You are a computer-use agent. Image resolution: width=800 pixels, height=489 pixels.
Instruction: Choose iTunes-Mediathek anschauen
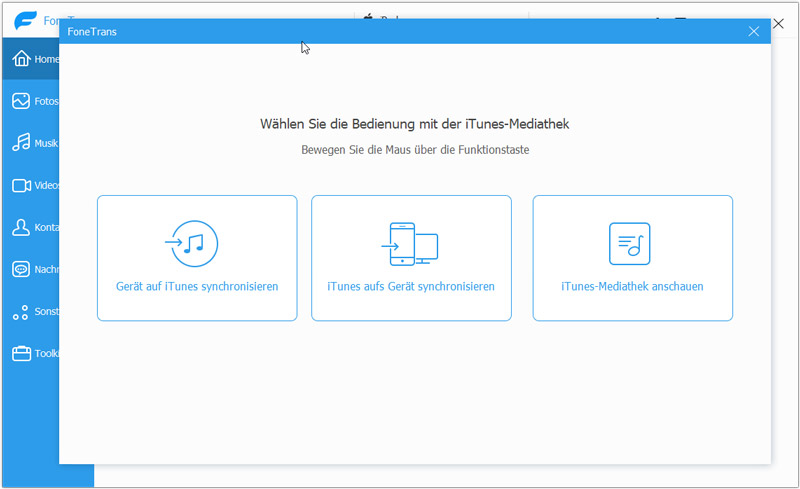(633, 258)
